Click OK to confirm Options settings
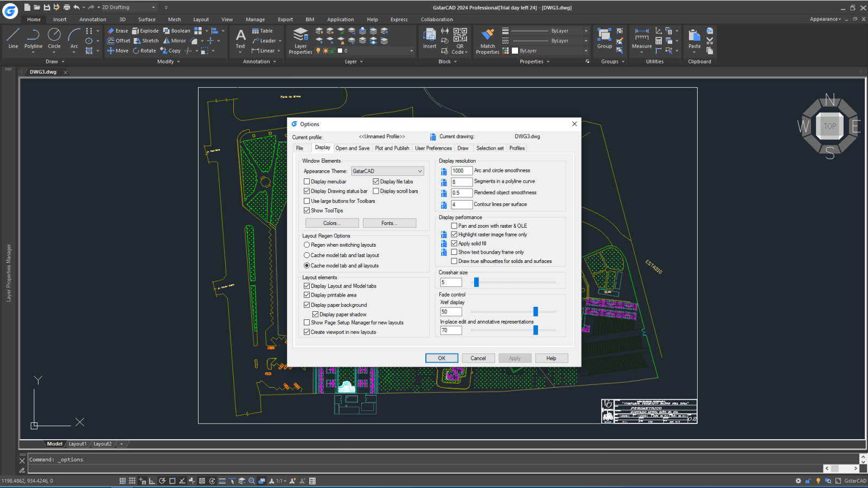Viewport: 868px width, 488px height. 441,358
